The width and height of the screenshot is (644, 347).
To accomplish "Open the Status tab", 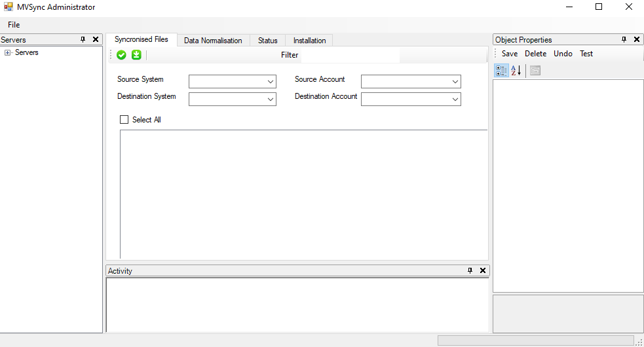I will (x=268, y=40).
